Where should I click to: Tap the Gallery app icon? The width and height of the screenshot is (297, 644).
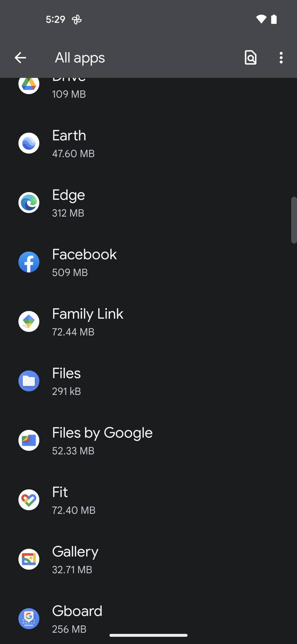(29, 559)
